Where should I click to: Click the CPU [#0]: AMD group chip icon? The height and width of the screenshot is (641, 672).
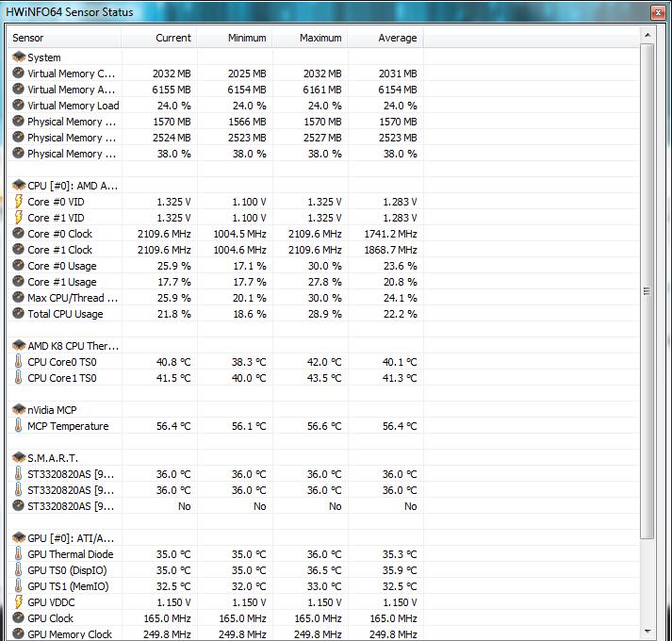[19, 185]
